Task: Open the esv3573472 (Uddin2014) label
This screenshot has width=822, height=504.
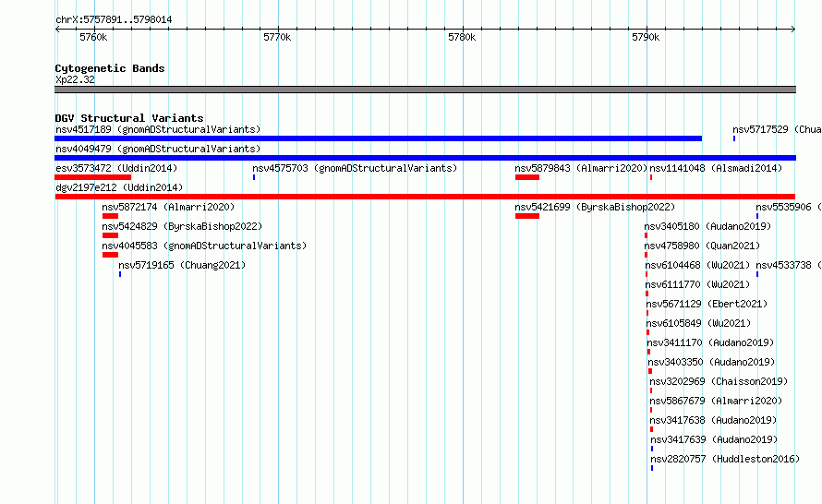Action: 116,168
